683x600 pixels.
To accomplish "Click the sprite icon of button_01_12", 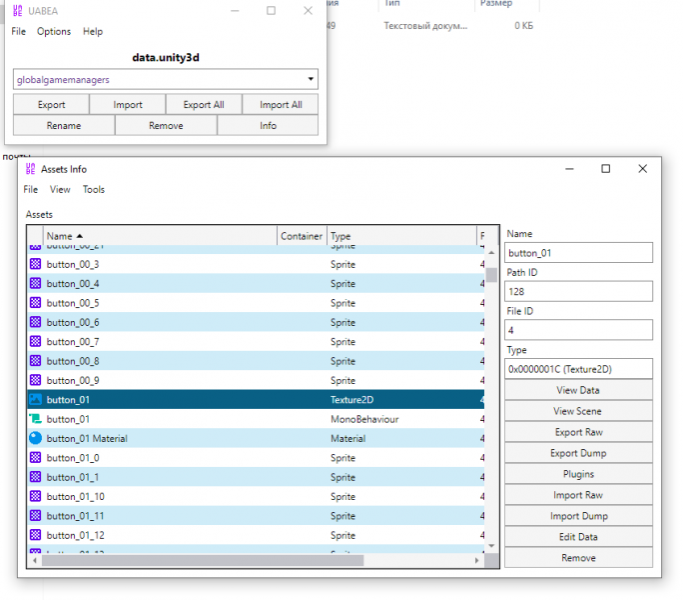I will click(35, 535).
